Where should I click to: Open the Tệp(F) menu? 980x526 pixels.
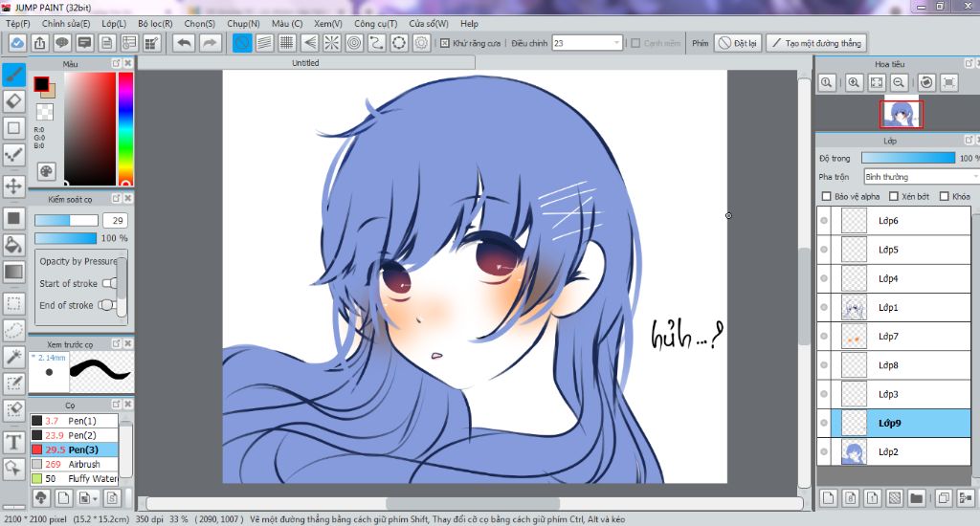pyautogui.click(x=18, y=24)
